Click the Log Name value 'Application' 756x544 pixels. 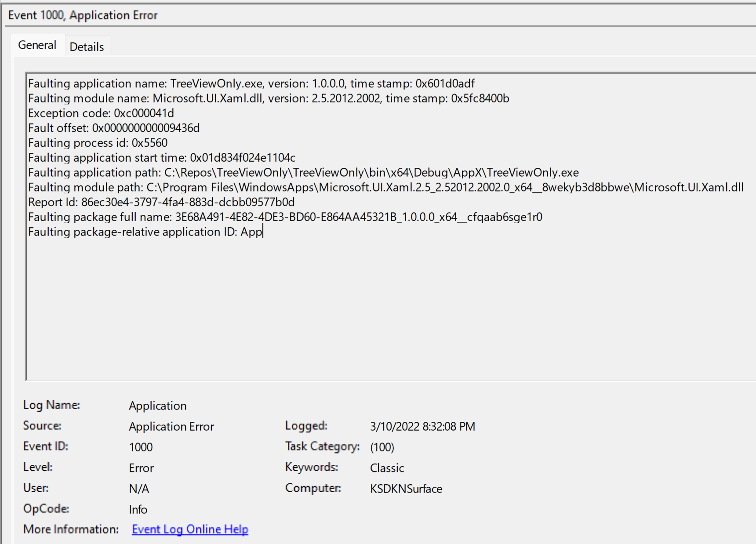point(158,406)
